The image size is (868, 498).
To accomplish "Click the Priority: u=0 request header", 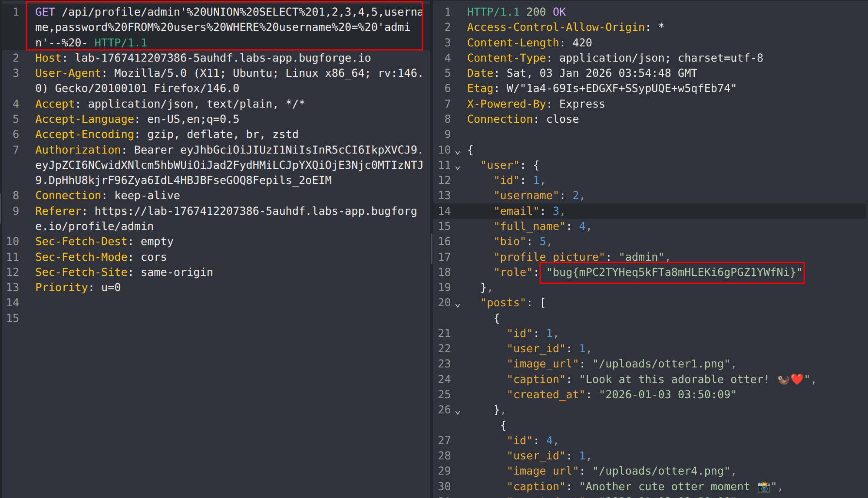I will [78, 288].
